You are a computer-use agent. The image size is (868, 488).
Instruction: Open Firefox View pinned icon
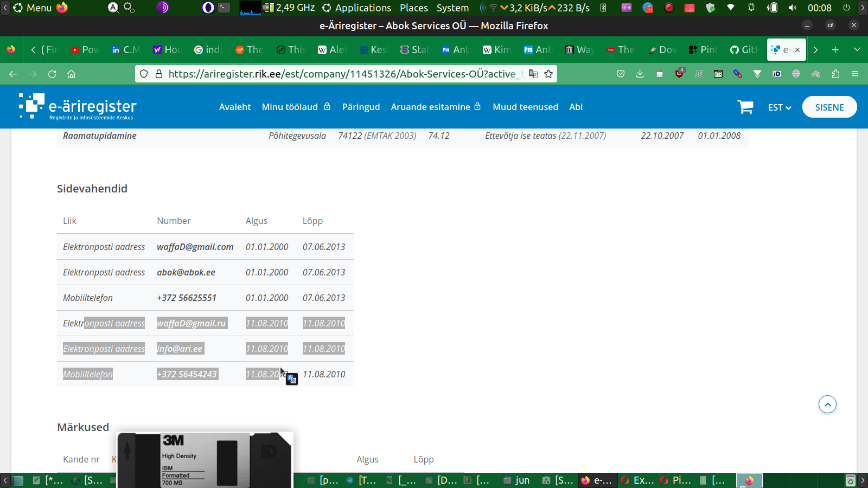[11, 49]
